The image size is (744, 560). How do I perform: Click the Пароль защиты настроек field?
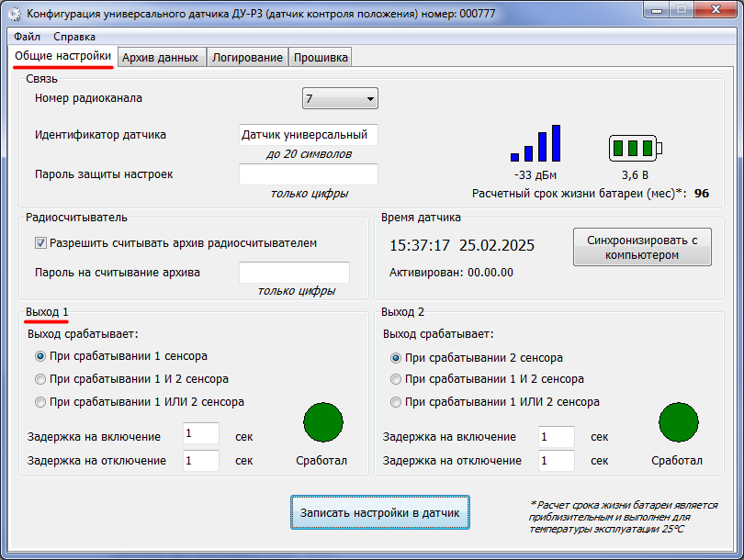309,174
